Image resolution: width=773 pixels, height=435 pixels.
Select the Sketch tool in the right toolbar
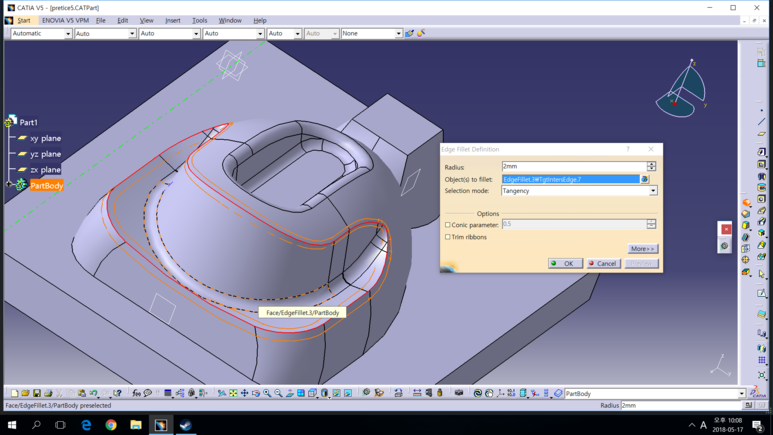[762, 293]
